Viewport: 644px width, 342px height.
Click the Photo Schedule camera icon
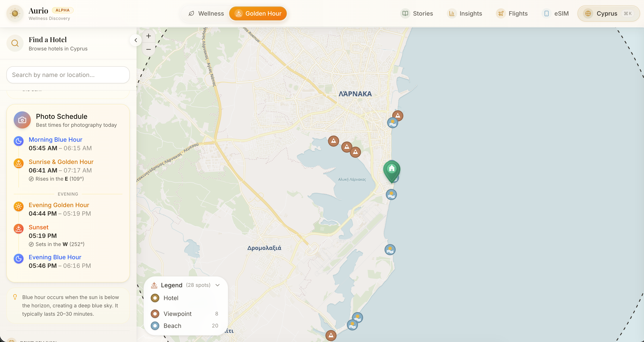tap(22, 120)
